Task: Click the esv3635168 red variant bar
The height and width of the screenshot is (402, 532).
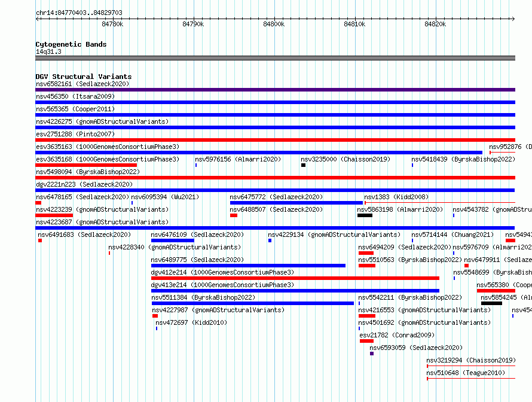Action: tap(86, 165)
